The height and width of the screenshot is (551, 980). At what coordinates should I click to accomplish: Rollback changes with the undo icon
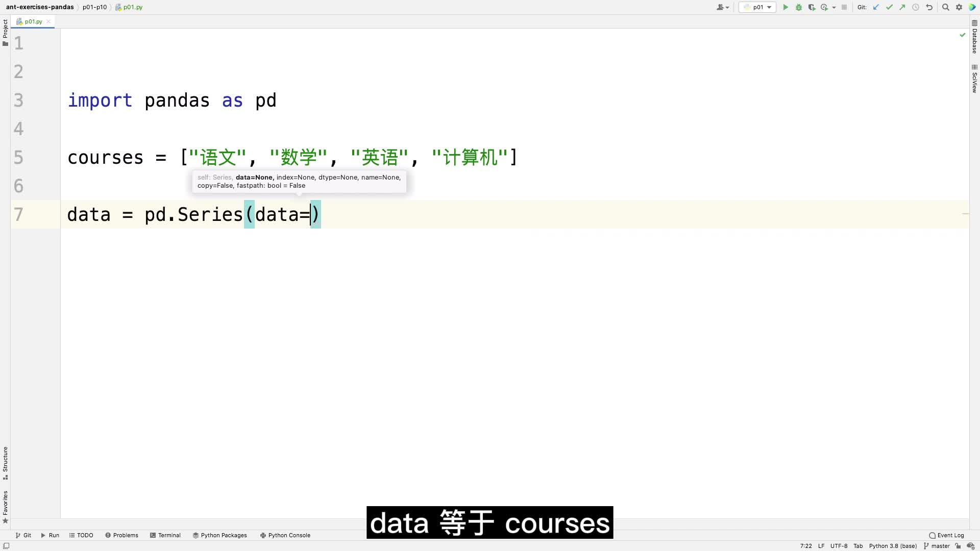(929, 7)
